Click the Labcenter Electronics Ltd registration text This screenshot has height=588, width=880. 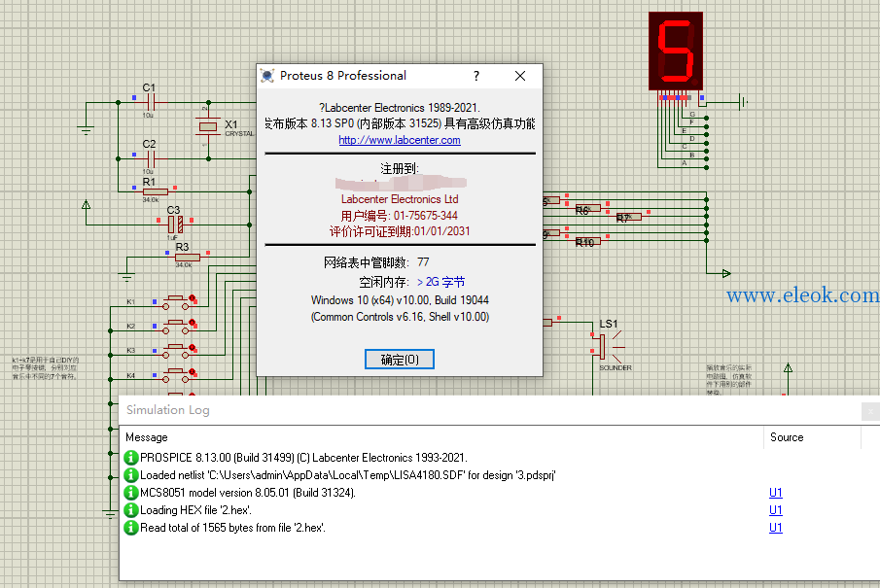click(x=400, y=199)
